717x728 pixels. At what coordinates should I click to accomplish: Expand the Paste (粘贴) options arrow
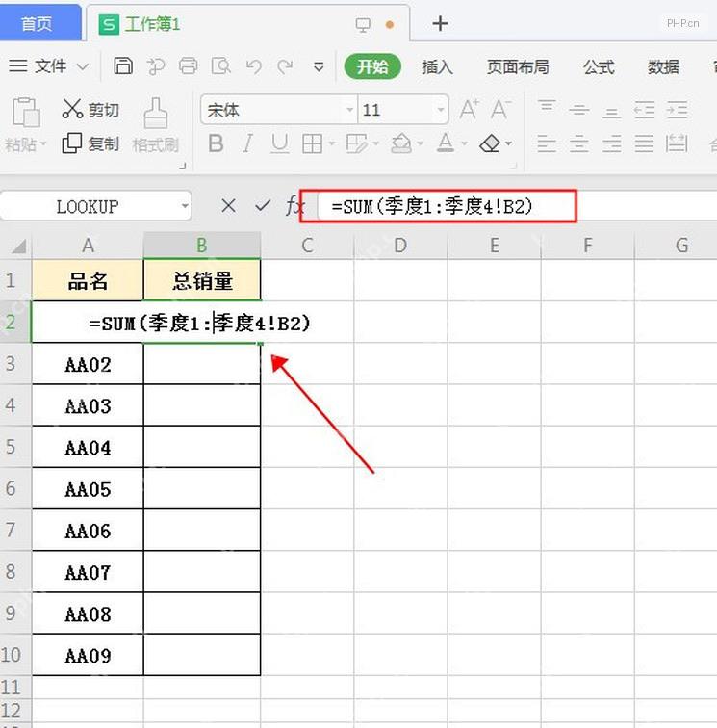[x=43, y=143]
